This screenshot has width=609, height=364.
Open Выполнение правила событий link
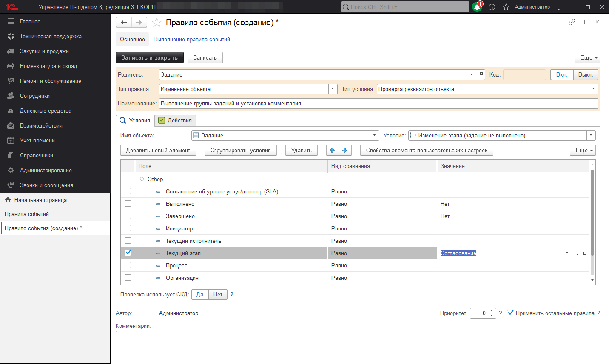click(x=191, y=40)
